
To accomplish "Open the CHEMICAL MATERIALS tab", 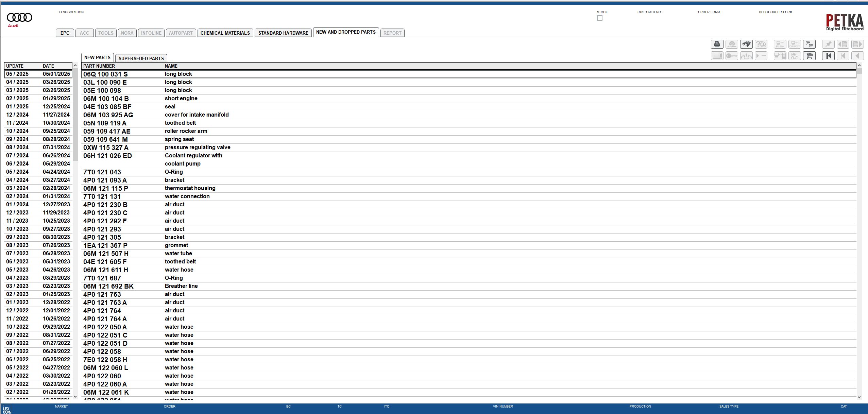I will click(225, 33).
